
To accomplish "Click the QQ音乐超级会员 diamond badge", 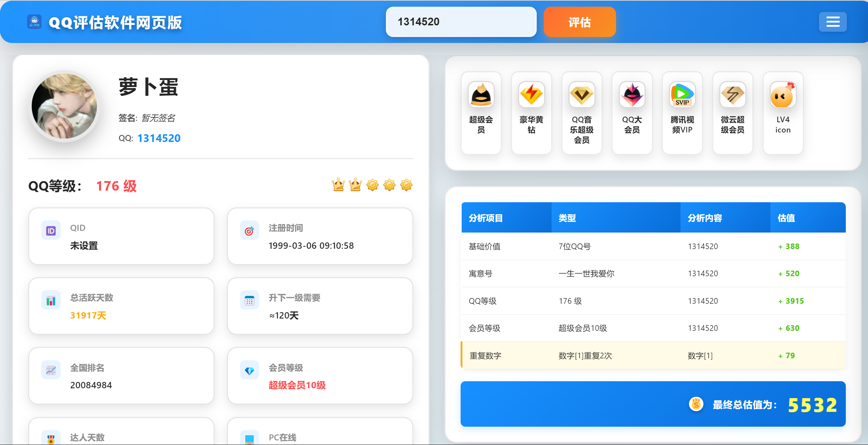I will pyautogui.click(x=581, y=94).
